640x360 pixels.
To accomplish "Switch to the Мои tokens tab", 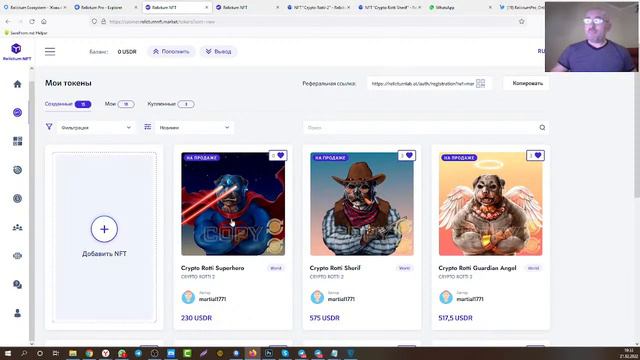I will pyautogui.click(x=119, y=104).
